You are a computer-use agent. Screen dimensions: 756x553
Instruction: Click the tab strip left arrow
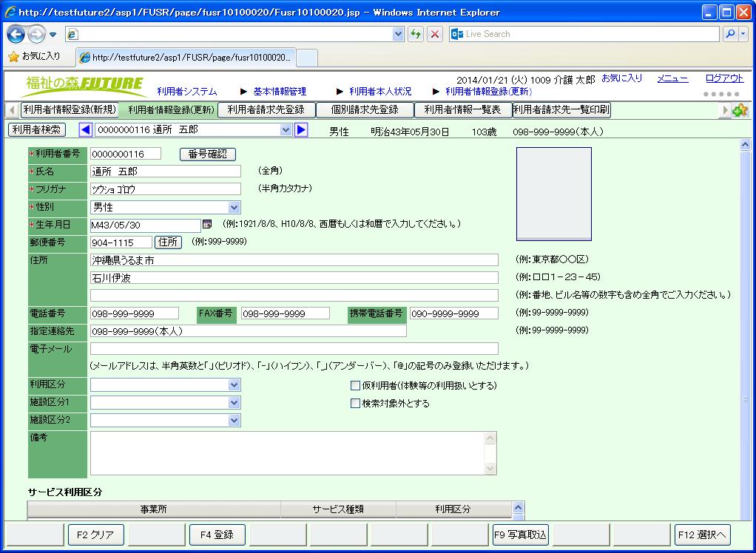point(12,110)
